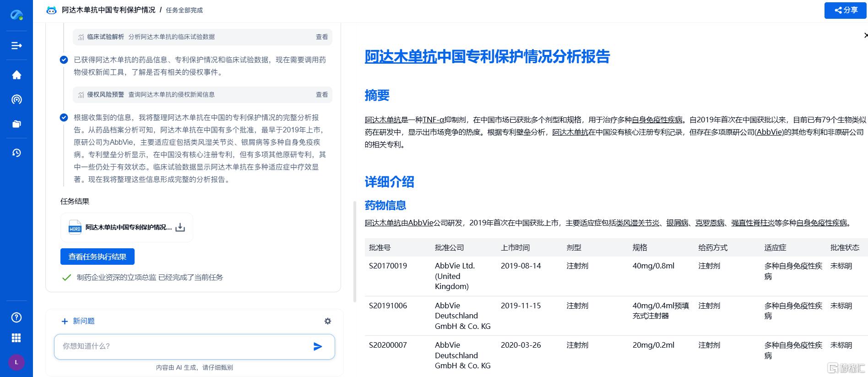Screen dimensions: 868x377
Task: Open 类风湿关节炎 link in 药物信息
Action: (x=638, y=223)
